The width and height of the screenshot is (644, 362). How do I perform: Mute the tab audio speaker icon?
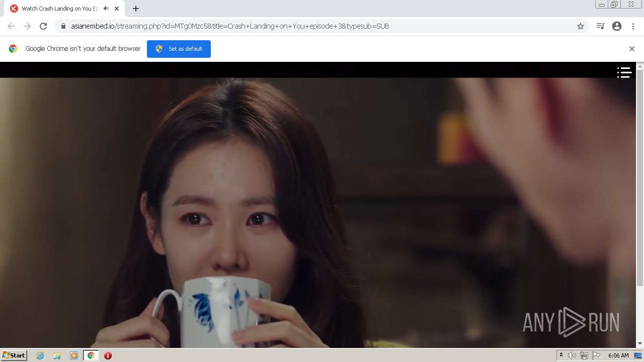click(x=106, y=9)
